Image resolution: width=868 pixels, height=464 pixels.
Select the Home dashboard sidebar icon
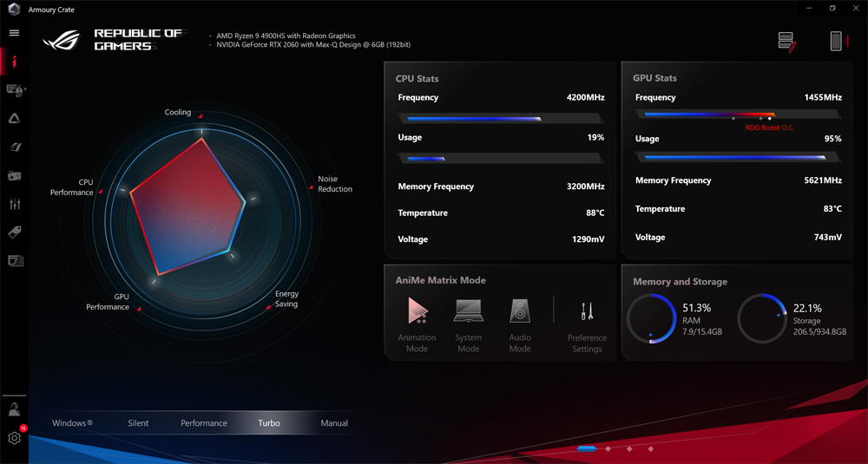tap(15, 62)
